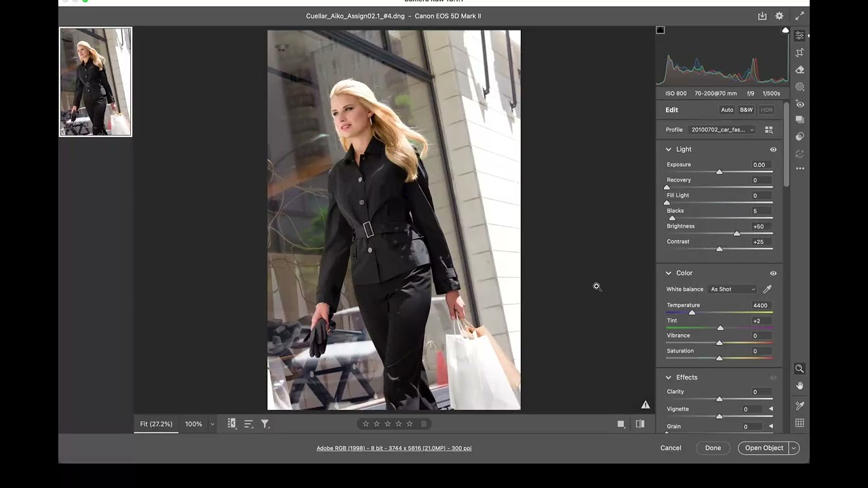Select the Crop and Rotate tool
Screen dimensions: 868x488
pos(800,52)
